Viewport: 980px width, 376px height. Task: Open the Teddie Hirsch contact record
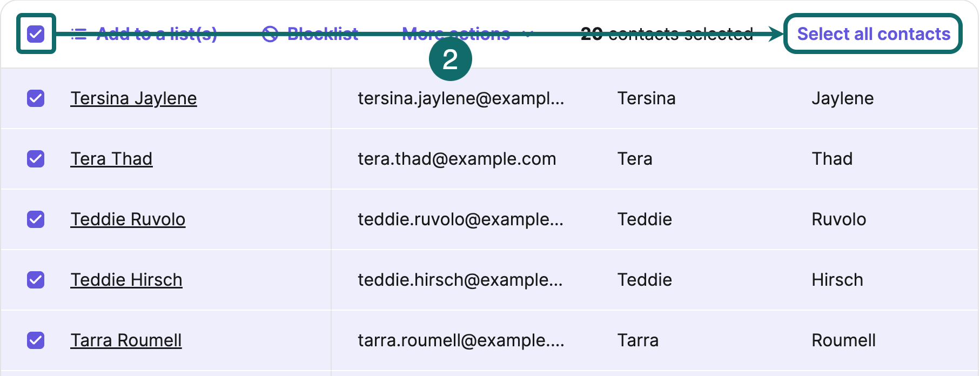(x=126, y=280)
